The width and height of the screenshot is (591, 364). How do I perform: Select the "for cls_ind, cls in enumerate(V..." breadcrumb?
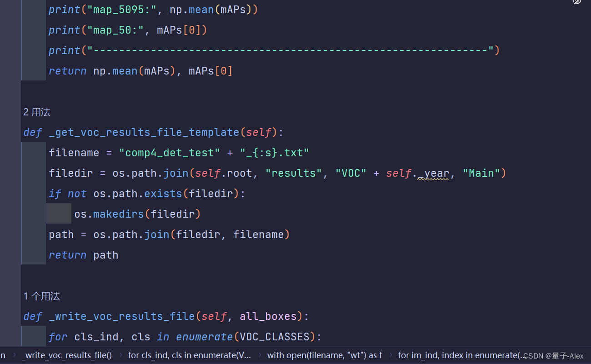click(190, 355)
